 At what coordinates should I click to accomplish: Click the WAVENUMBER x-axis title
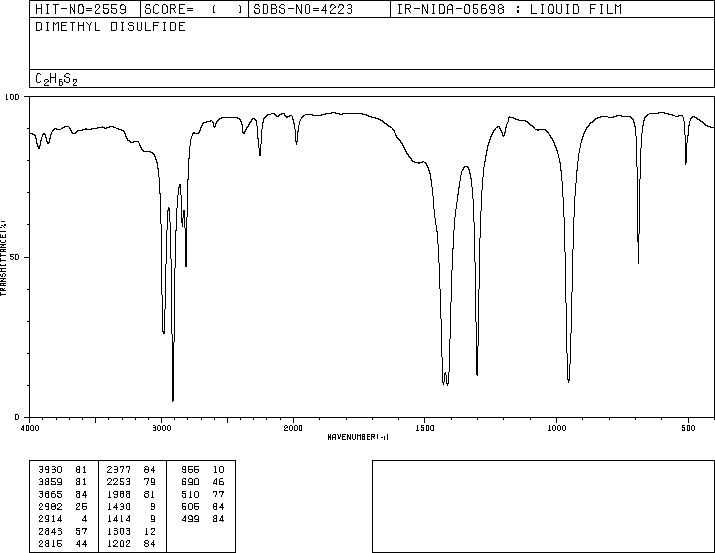(x=358, y=437)
